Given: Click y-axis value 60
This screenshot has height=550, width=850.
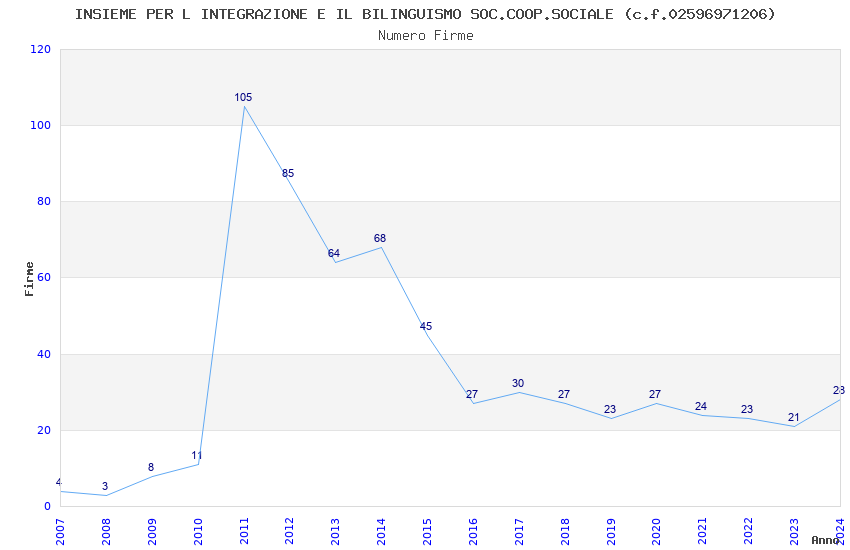Looking at the screenshot, I should [x=44, y=278].
